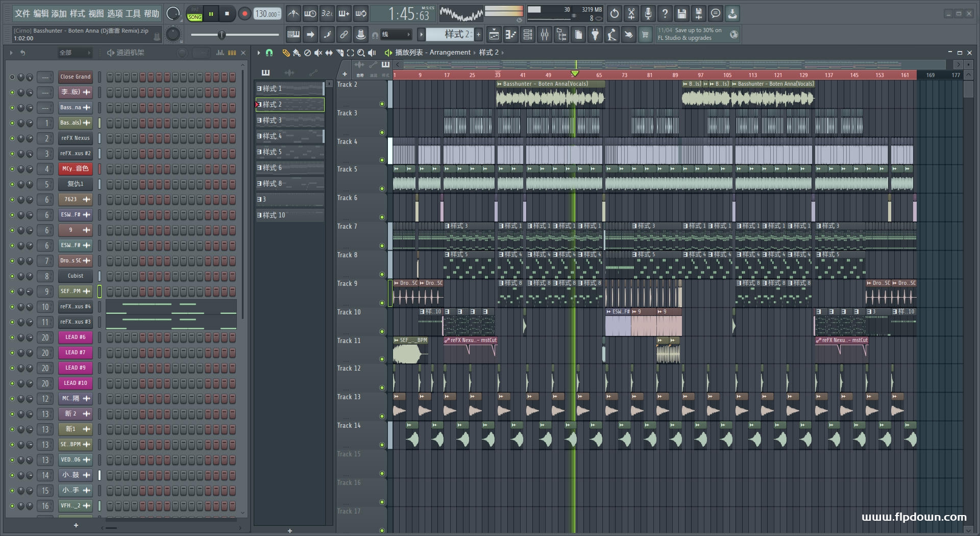Select the paint brush tool in playlist
The image size is (980, 536).
297,53
